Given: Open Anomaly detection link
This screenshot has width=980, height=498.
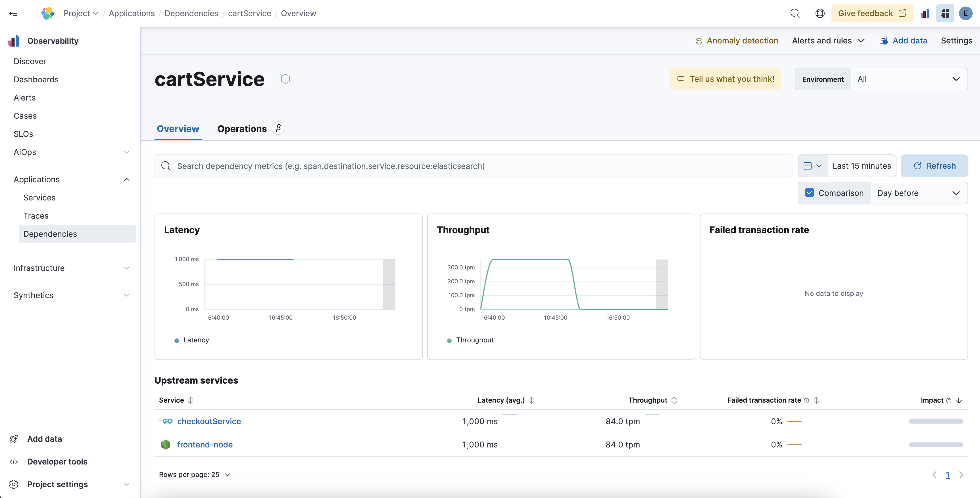Looking at the screenshot, I should (737, 41).
